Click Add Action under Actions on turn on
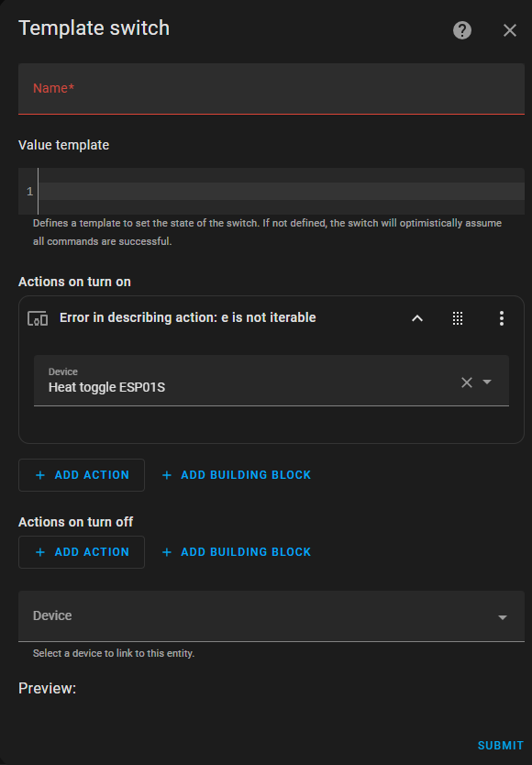Screen dimensions: 532x765 [82, 475]
